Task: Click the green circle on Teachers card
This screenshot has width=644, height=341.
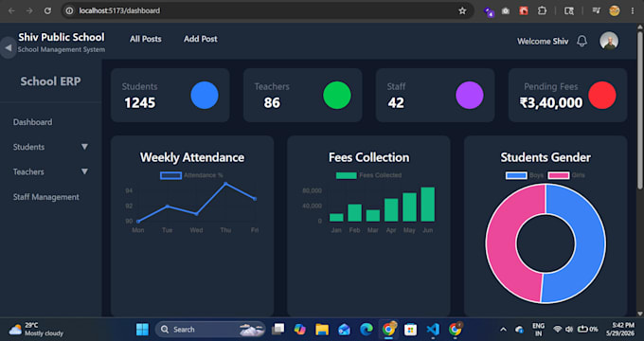Action: 337,96
